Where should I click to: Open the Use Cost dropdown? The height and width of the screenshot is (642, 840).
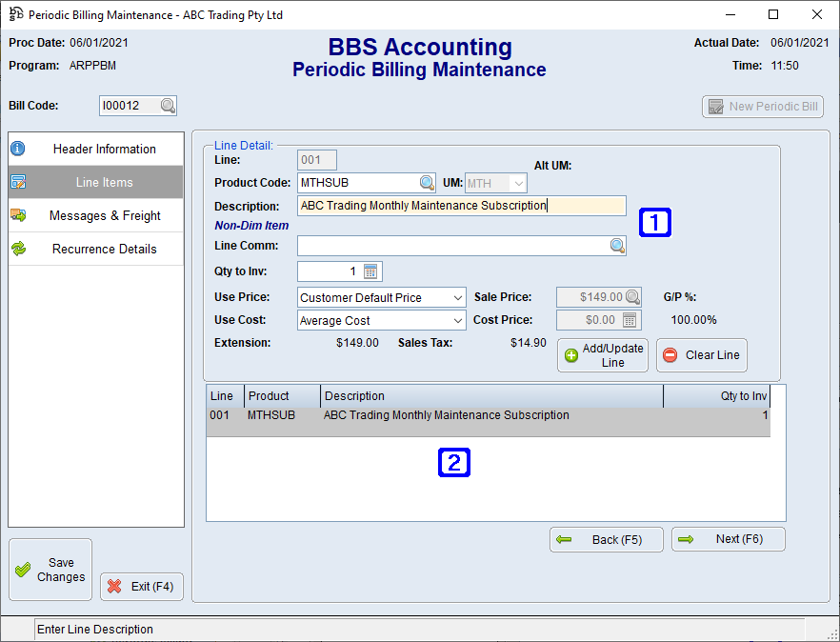458,319
